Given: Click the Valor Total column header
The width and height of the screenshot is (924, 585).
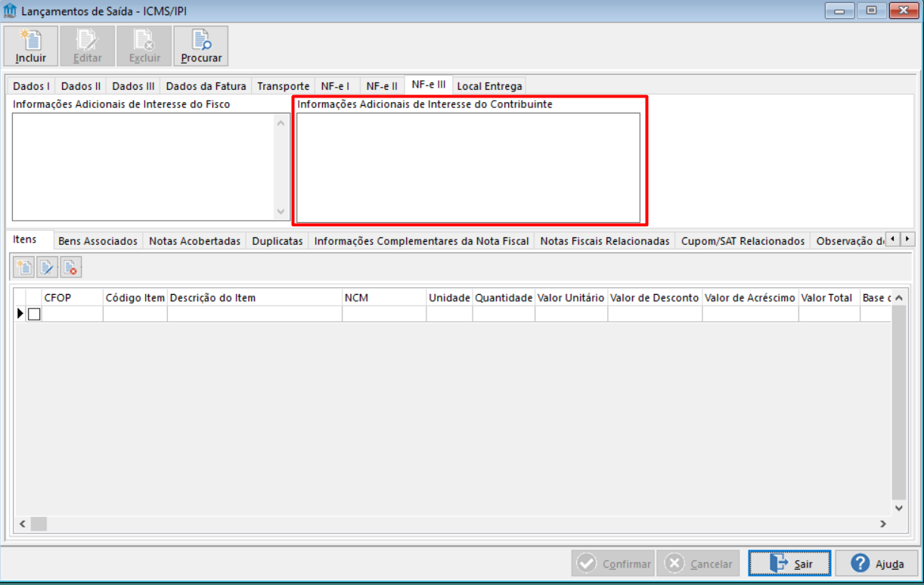Looking at the screenshot, I should (x=829, y=298).
